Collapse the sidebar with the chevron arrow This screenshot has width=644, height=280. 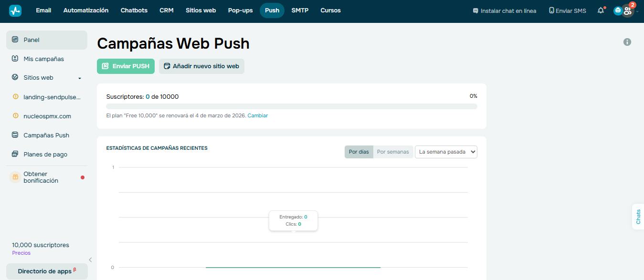pos(90,260)
